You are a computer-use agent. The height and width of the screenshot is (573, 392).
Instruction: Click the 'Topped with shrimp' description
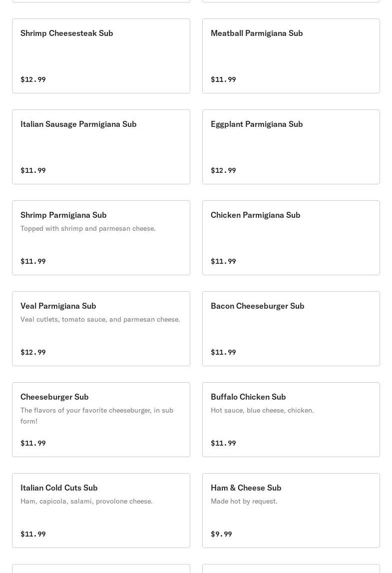coord(88,228)
